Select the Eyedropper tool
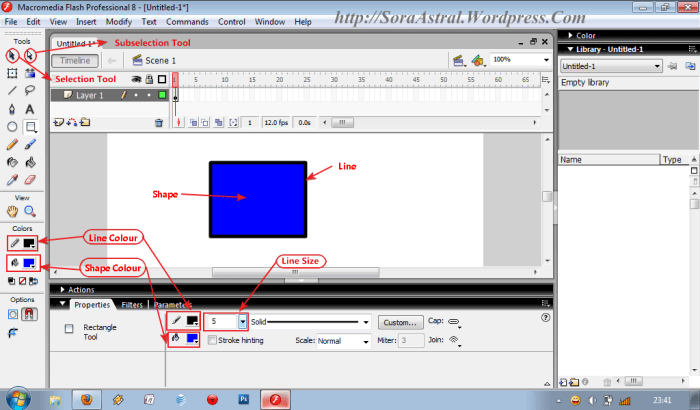This screenshot has width=700, height=410. [x=12, y=180]
